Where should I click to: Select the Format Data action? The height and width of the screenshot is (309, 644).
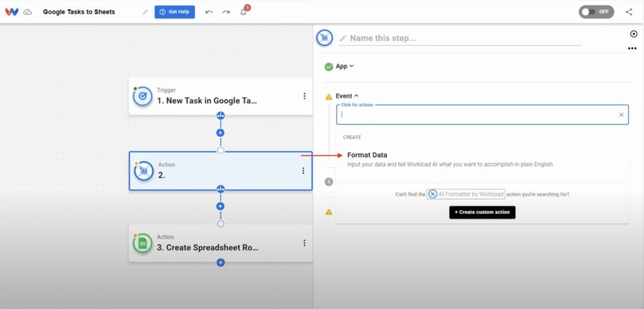[x=482, y=160]
